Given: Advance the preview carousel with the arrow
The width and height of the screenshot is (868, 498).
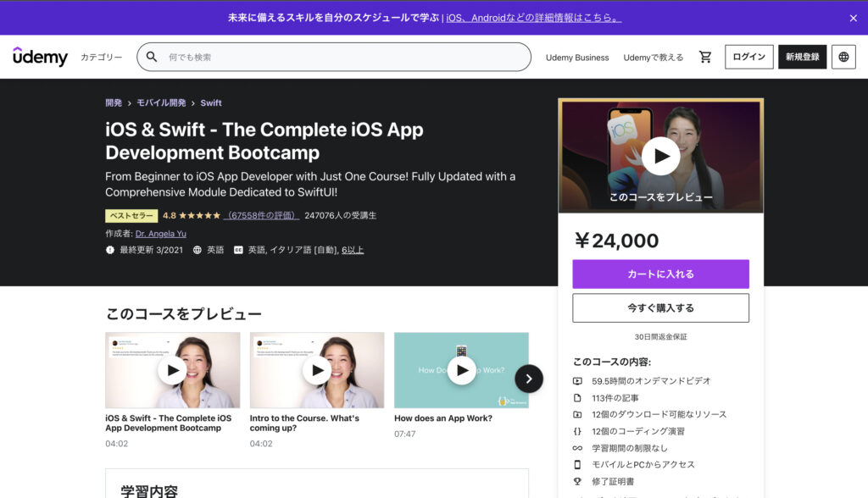Looking at the screenshot, I should click(529, 379).
